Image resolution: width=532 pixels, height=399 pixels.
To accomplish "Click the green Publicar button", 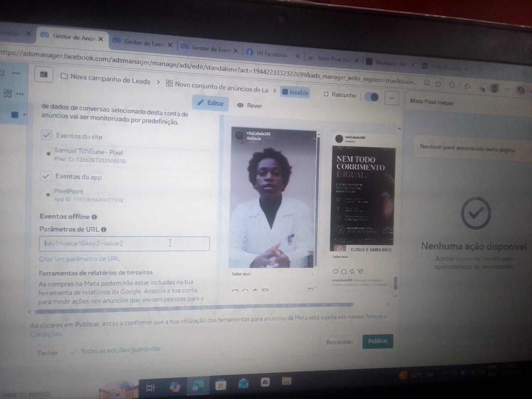I will (x=378, y=341).
